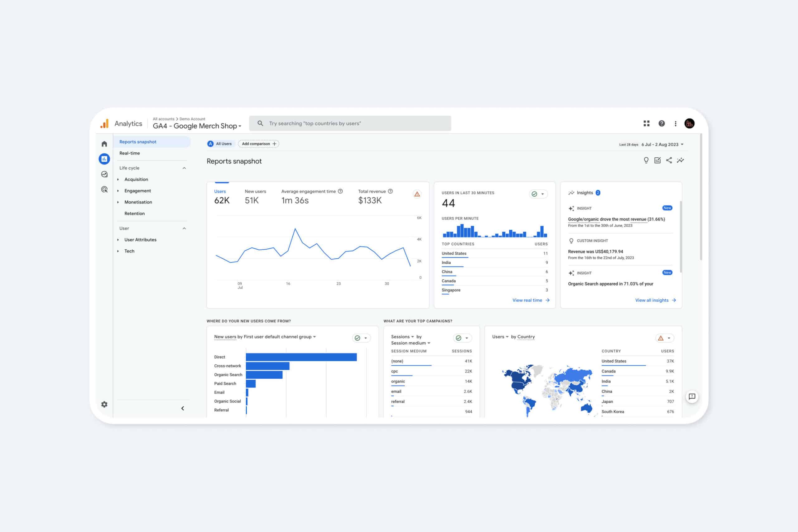Collapse the Life cycle section
This screenshot has height=532, width=798.
tap(184, 168)
